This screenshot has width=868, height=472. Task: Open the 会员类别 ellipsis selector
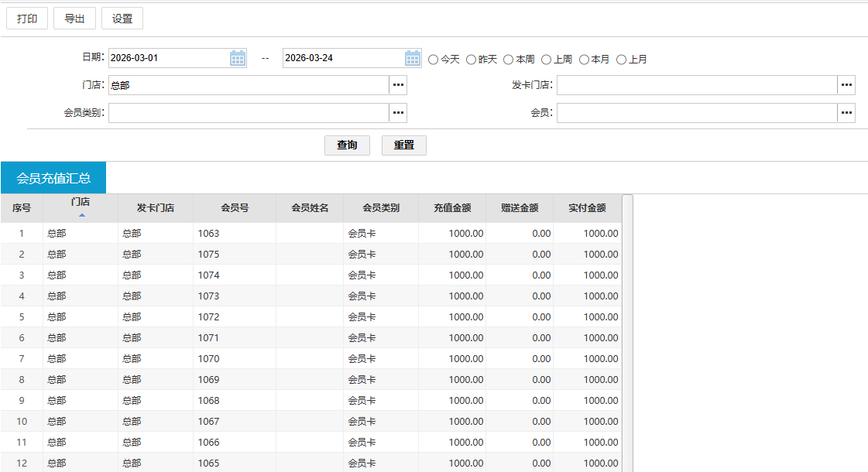(x=398, y=113)
